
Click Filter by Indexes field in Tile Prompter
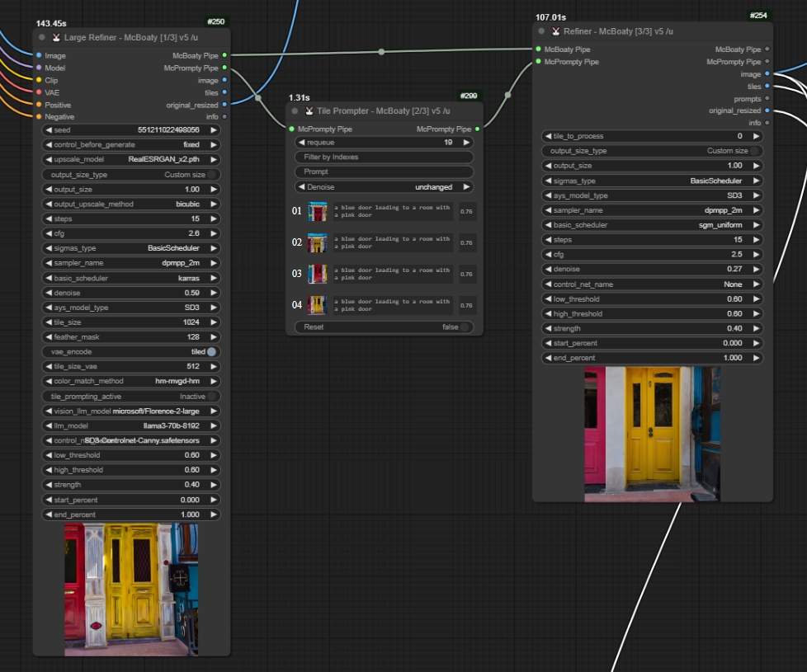384,157
